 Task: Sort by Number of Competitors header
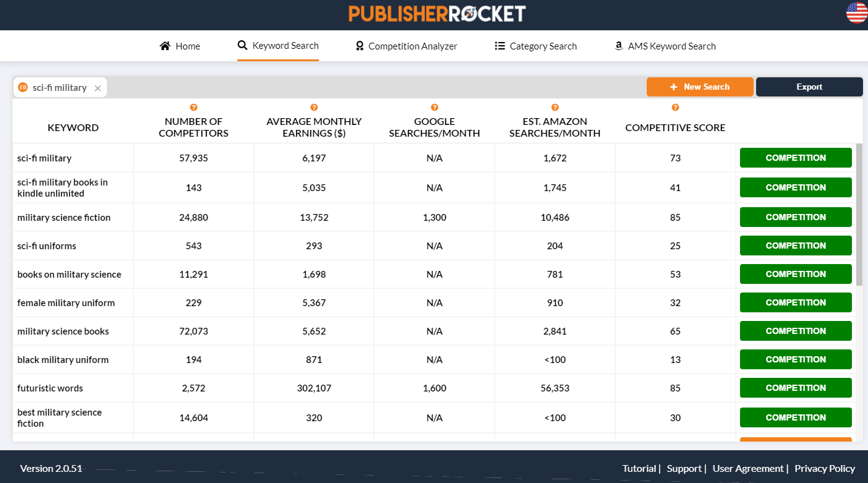pos(194,127)
